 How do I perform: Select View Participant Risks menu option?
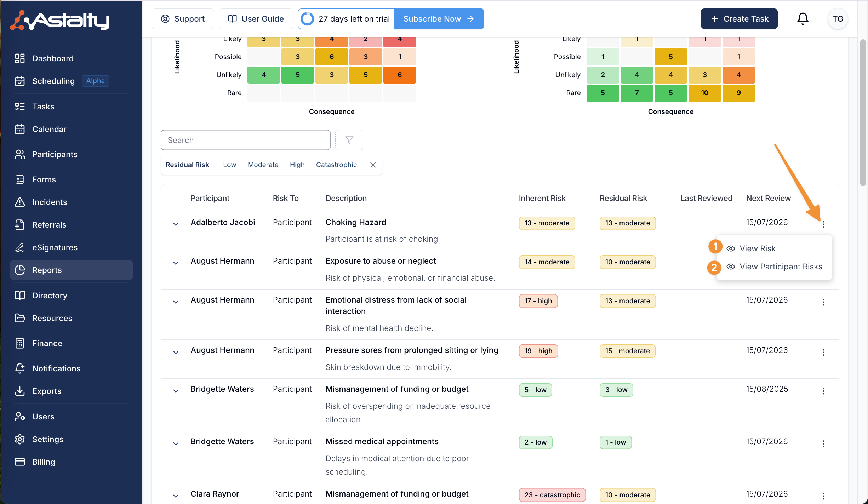tap(781, 267)
